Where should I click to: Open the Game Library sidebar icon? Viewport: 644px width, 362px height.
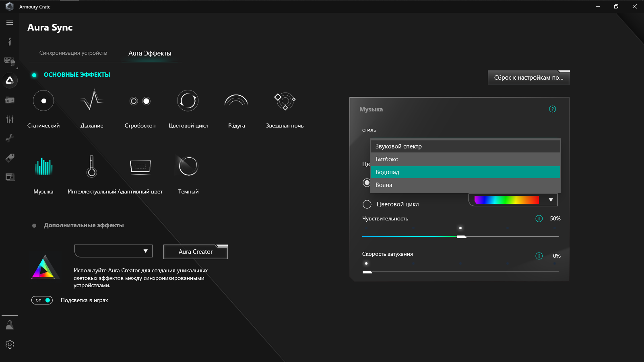pos(10,100)
